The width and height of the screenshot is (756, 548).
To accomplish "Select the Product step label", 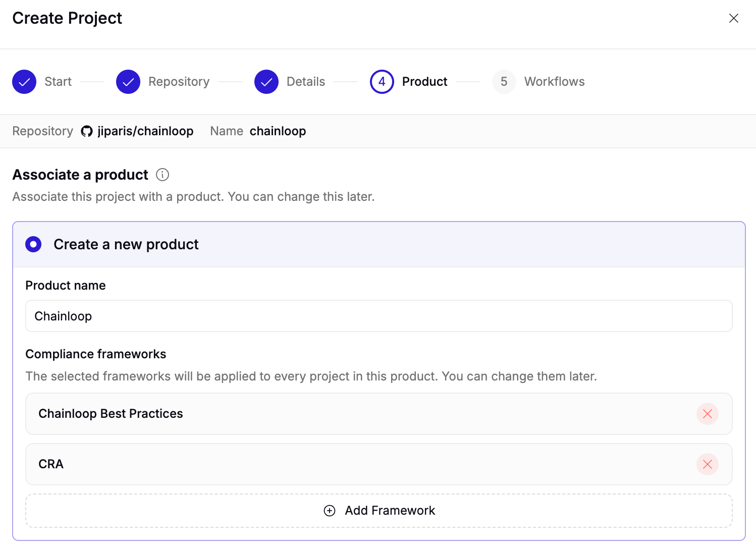I will pyautogui.click(x=424, y=82).
